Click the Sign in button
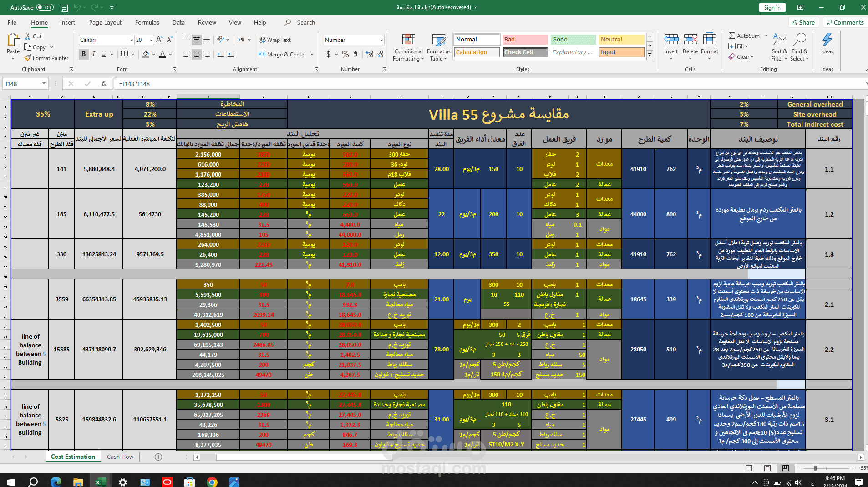Image resolution: width=868 pixels, height=487 pixels. click(x=772, y=7)
